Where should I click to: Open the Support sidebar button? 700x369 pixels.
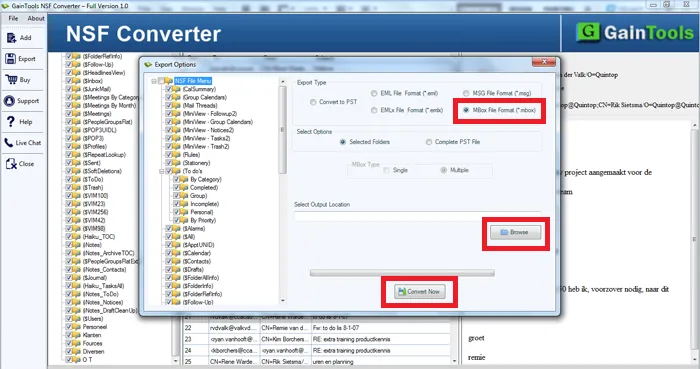click(22, 101)
